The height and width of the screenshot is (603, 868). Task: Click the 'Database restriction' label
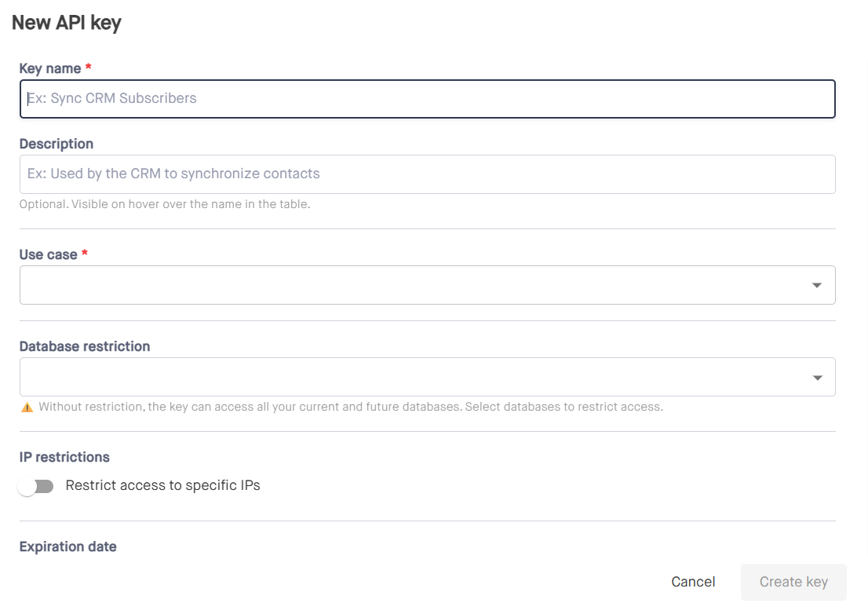(x=85, y=347)
